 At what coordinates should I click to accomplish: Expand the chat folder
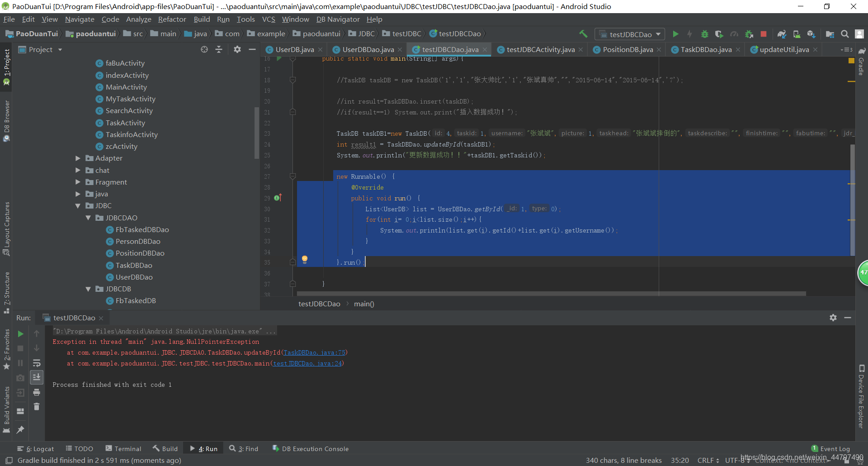pyautogui.click(x=78, y=170)
